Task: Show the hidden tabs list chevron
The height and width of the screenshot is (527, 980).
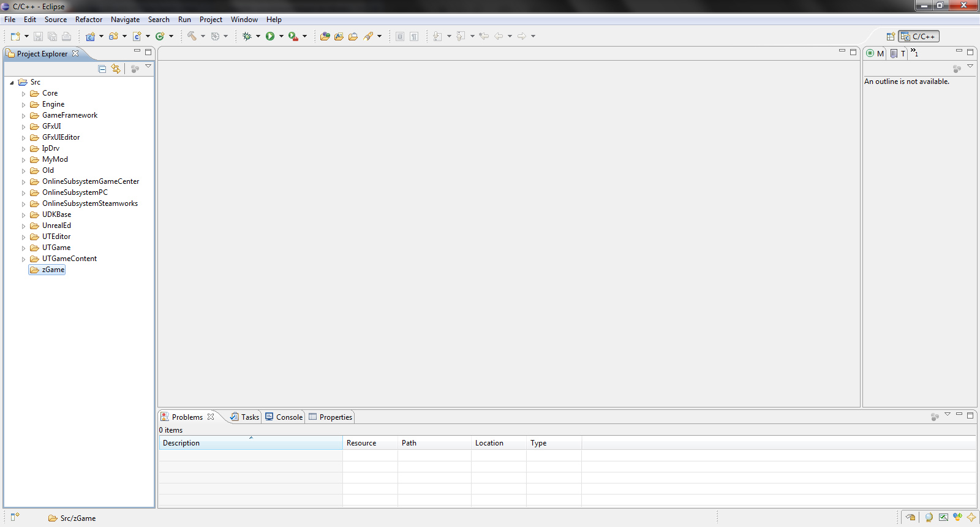Action: (914, 53)
